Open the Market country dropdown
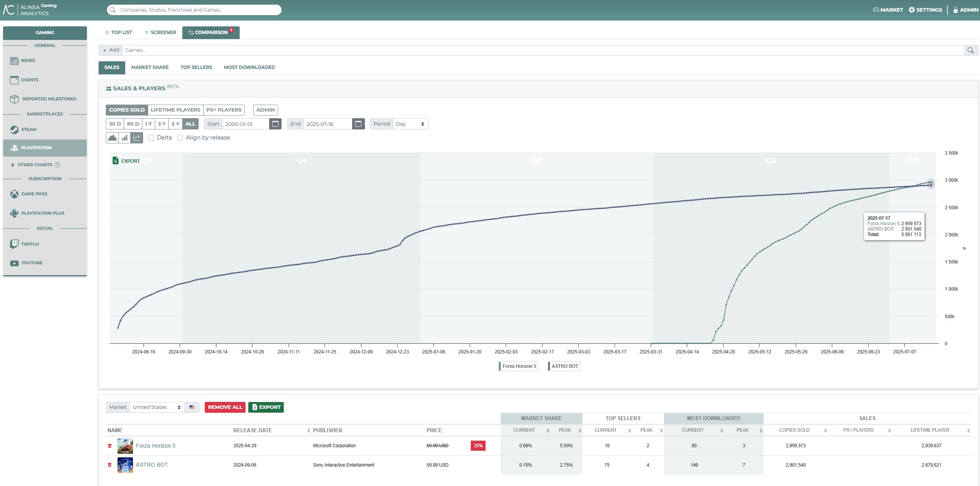This screenshot has height=486, width=980. pos(157,407)
